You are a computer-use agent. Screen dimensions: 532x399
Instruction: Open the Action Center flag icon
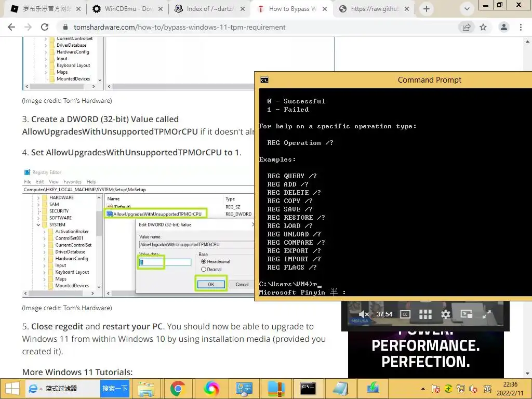pos(436,389)
